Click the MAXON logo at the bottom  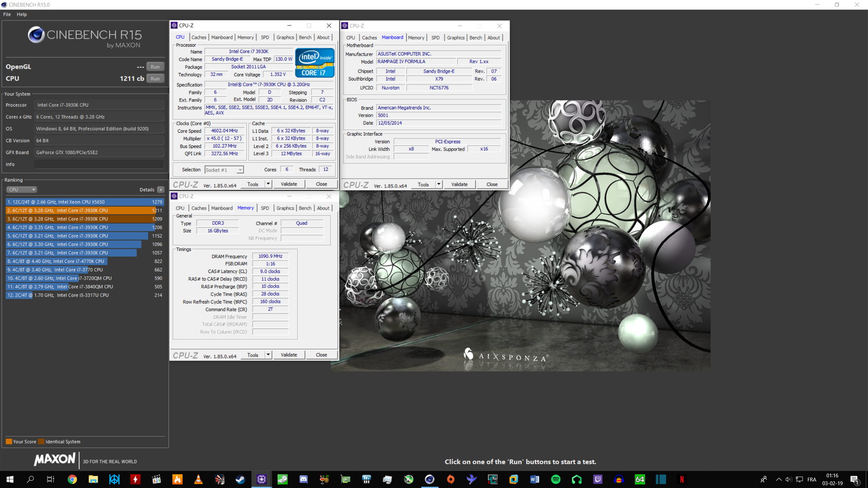tap(55, 460)
